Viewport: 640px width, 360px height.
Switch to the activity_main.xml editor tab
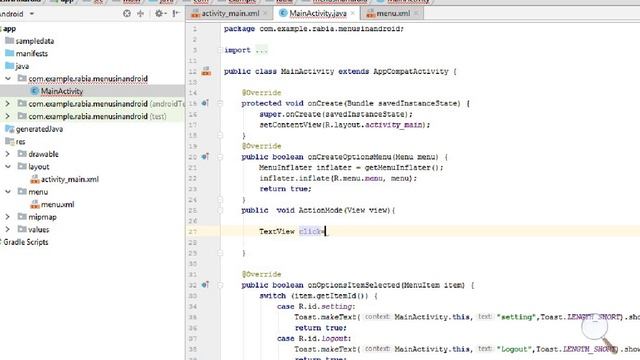(231, 13)
